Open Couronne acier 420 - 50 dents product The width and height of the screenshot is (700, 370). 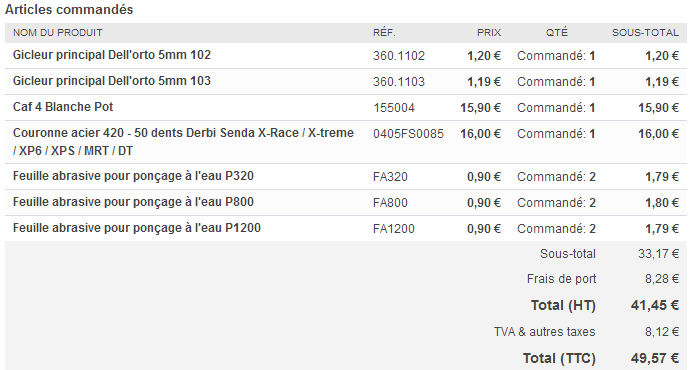pos(183,141)
